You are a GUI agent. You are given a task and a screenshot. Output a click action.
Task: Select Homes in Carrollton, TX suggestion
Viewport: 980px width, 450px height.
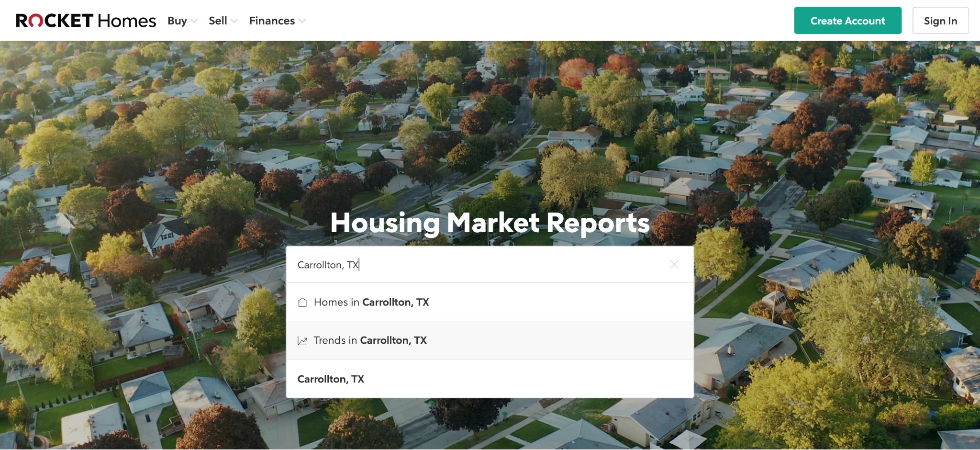[x=371, y=302]
